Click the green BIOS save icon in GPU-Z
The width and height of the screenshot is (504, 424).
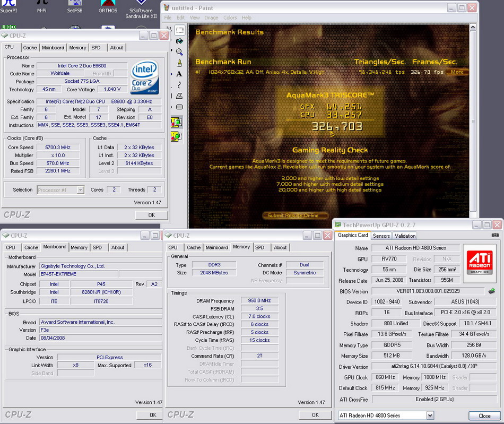(x=491, y=291)
